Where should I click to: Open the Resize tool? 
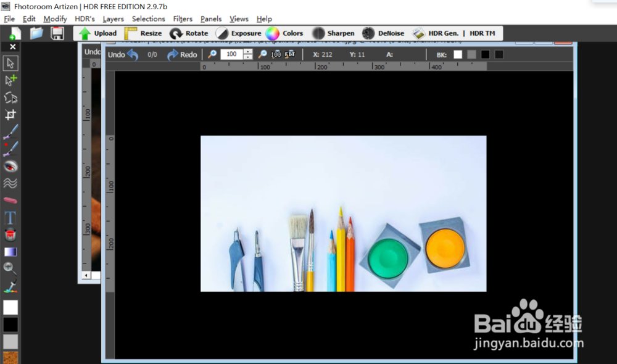click(x=143, y=33)
